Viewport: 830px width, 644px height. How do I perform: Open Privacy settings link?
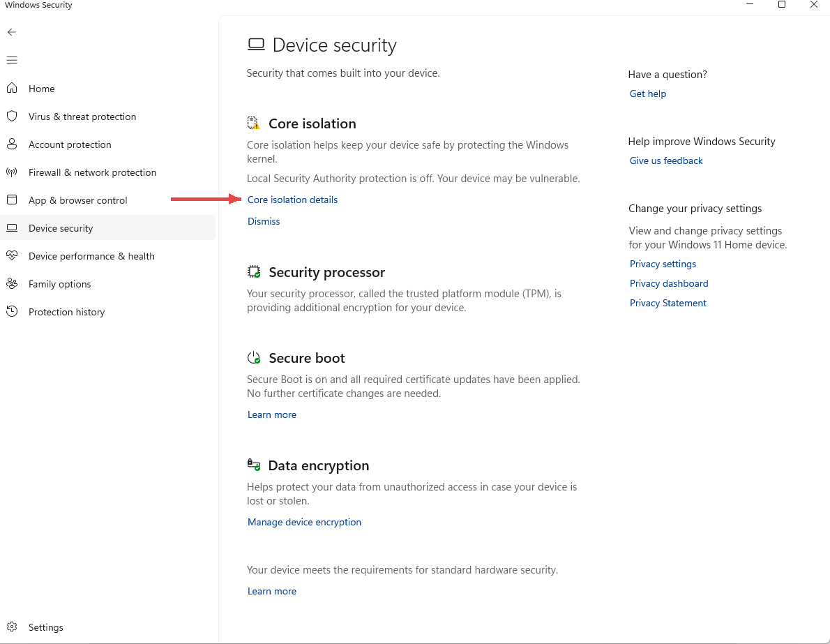pos(663,264)
